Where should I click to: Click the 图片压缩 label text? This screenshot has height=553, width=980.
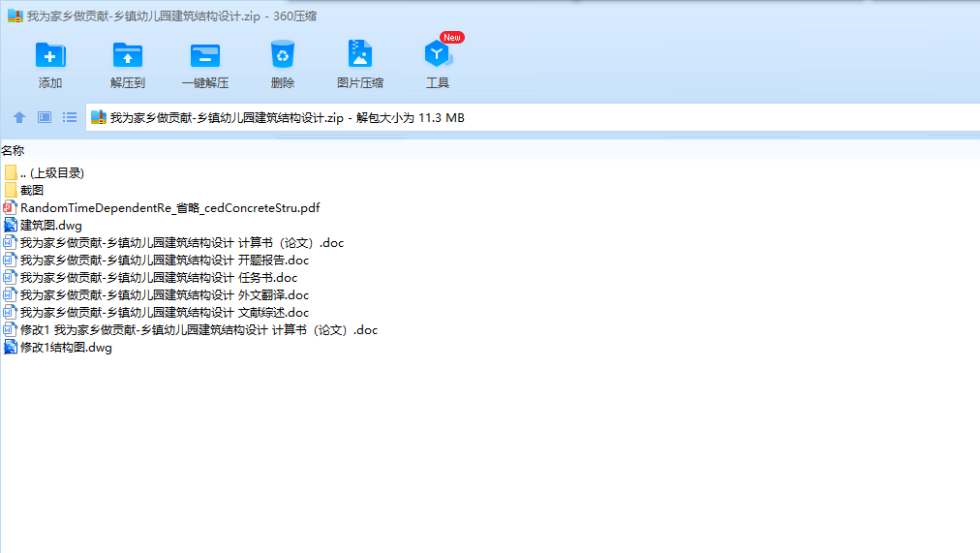(360, 83)
